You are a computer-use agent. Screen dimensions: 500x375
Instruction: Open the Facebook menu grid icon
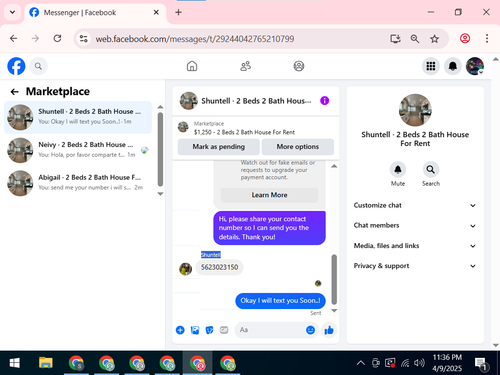(431, 66)
